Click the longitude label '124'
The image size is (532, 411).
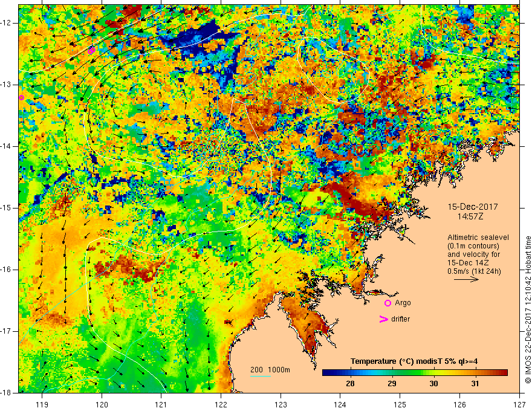340,404
